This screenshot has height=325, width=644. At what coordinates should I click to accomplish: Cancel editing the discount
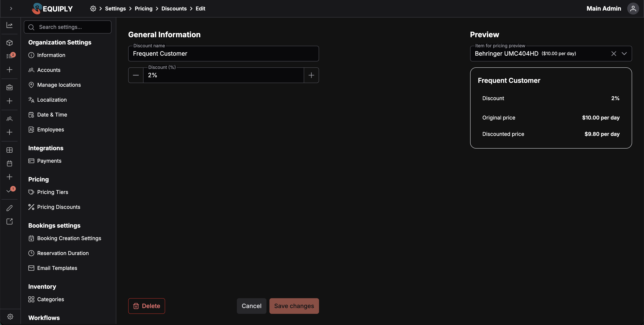click(x=252, y=306)
